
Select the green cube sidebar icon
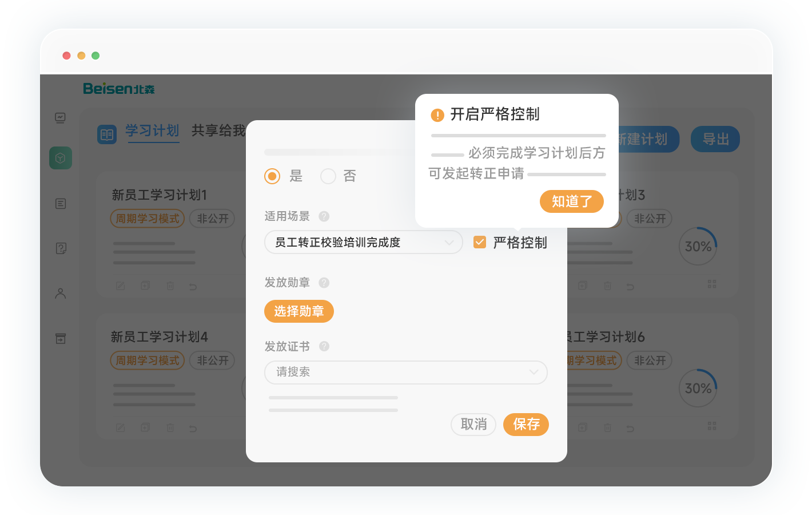tap(61, 158)
